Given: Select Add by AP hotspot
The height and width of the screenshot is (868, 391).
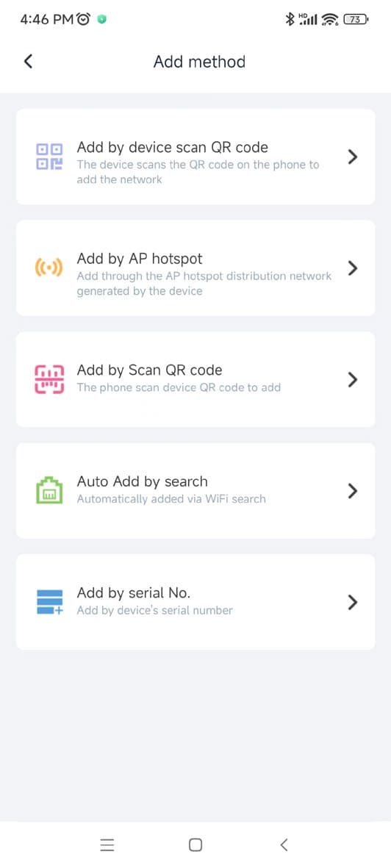Looking at the screenshot, I should (x=195, y=268).
